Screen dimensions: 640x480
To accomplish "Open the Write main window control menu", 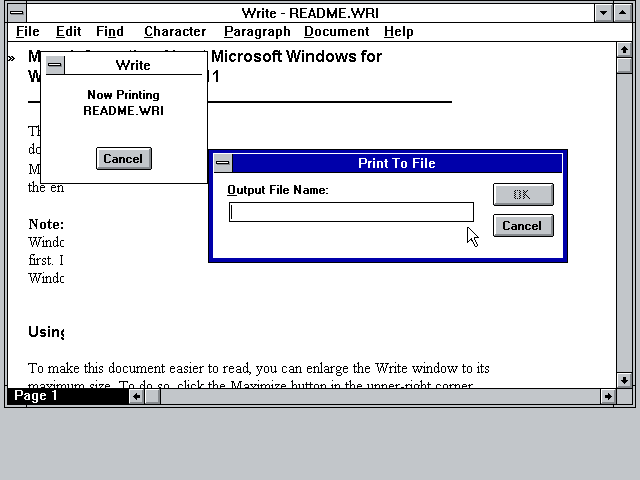I will point(17,13).
